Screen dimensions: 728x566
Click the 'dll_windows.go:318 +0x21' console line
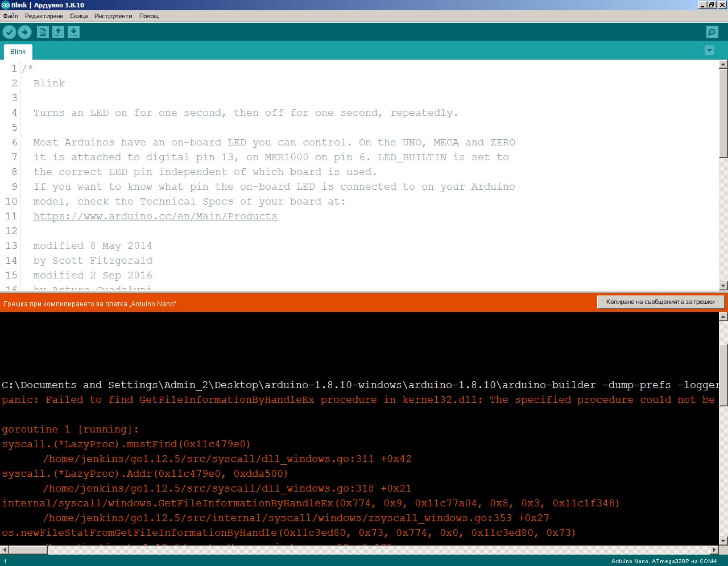click(227, 488)
